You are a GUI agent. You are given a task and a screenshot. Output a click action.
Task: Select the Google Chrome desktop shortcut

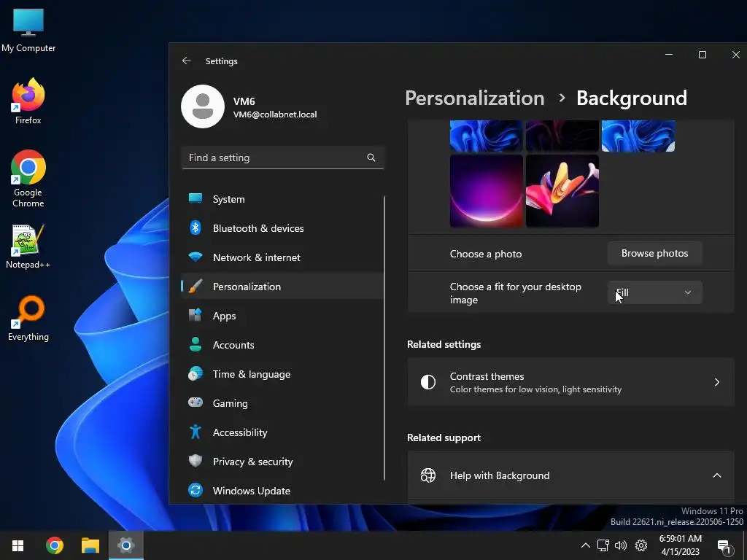28,179
